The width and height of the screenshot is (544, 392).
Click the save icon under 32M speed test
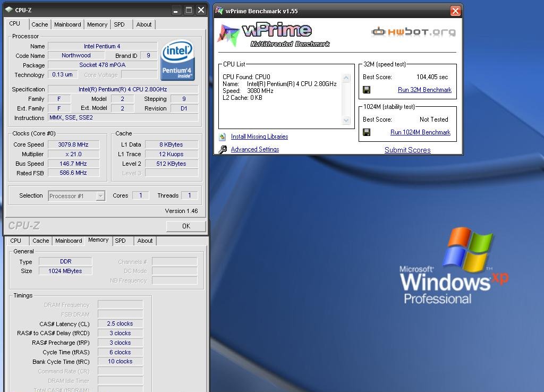pyautogui.click(x=367, y=90)
